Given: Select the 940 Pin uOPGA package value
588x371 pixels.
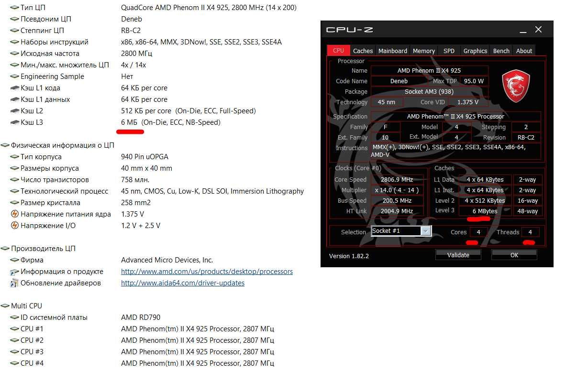Looking at the screenshot, I should (x=144, y=157).
